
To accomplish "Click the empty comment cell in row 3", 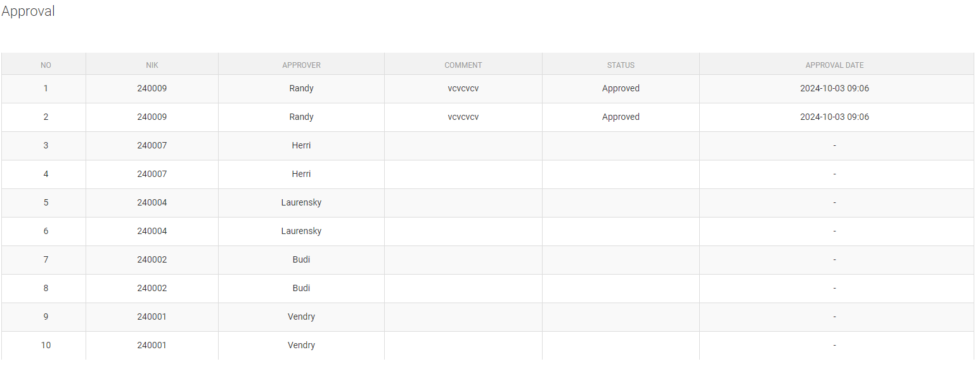I will coord(463,146).
